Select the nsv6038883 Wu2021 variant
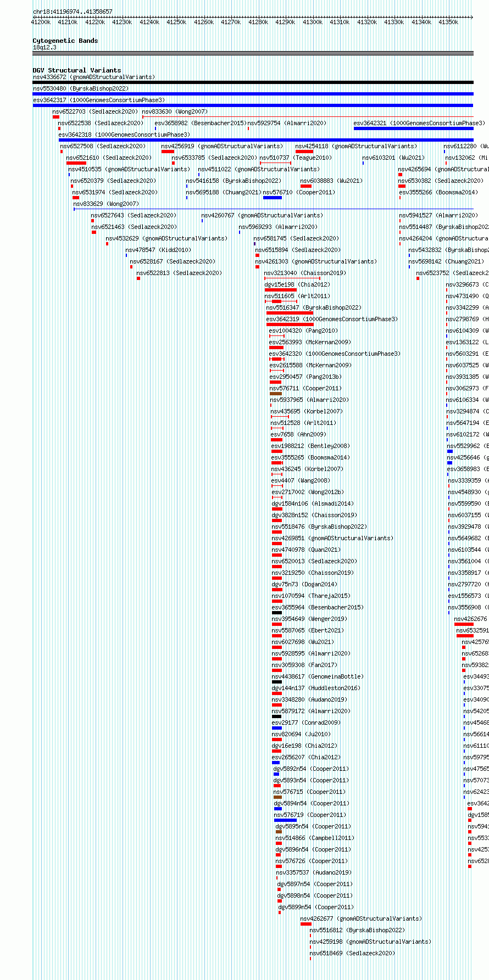The height and width of the screenshot is (980, 489). point(331,181)
